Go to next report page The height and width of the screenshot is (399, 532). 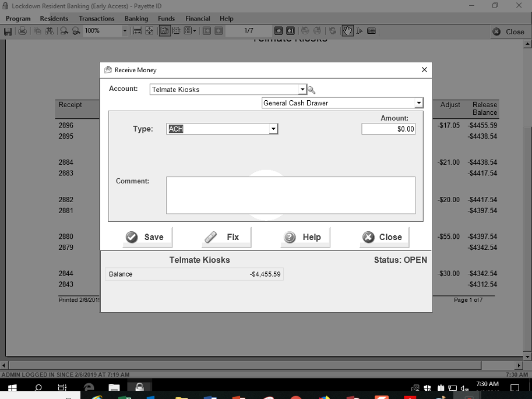(278, 31)
